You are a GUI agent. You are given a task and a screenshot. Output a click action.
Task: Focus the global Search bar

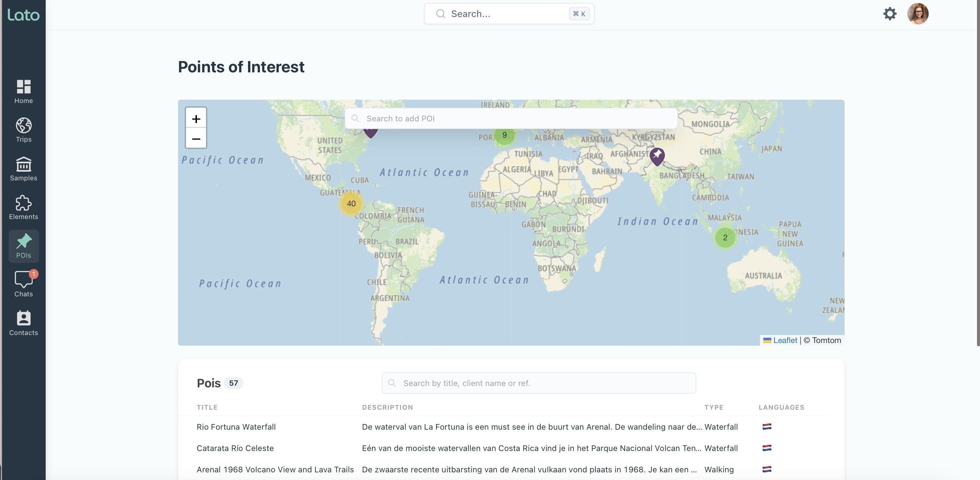[509, 14]
